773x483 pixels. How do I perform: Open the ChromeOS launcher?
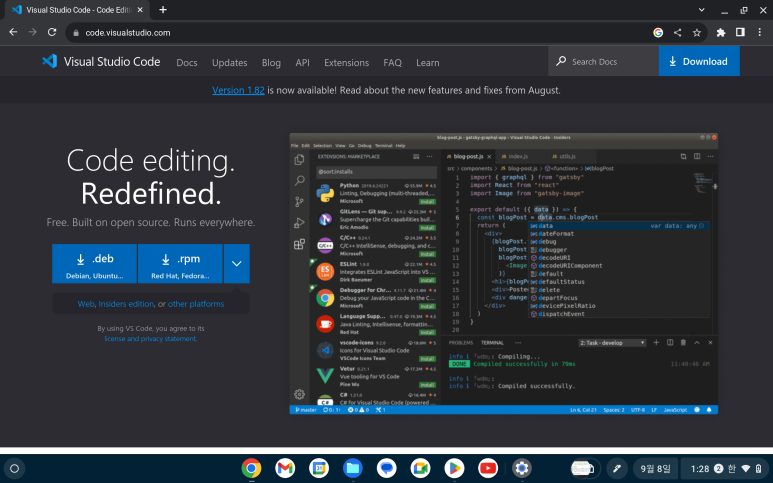click(x=14, y=468)
